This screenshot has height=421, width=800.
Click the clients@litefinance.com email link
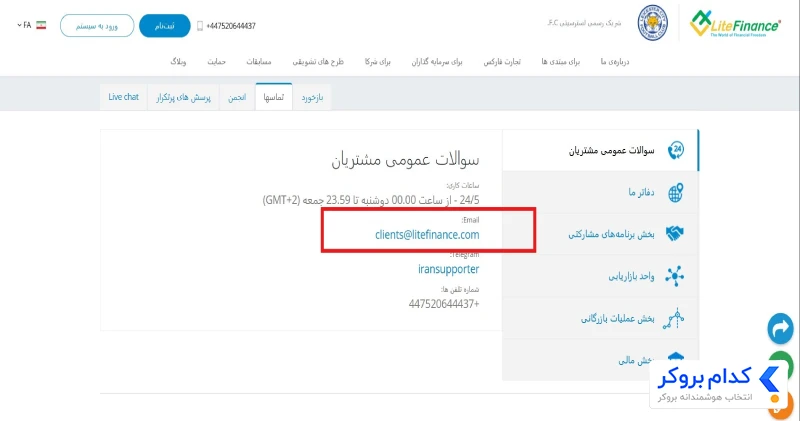pos(427,235)
